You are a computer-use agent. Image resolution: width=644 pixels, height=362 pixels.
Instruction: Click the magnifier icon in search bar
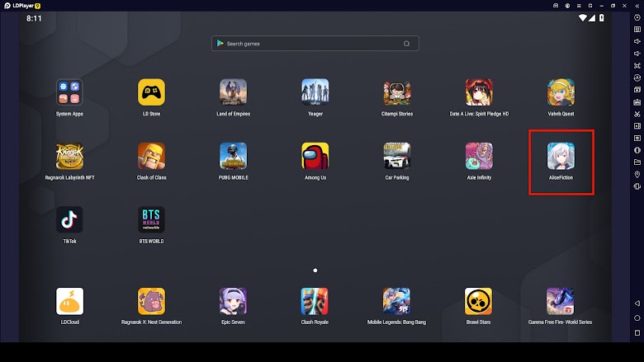[406, 44]
